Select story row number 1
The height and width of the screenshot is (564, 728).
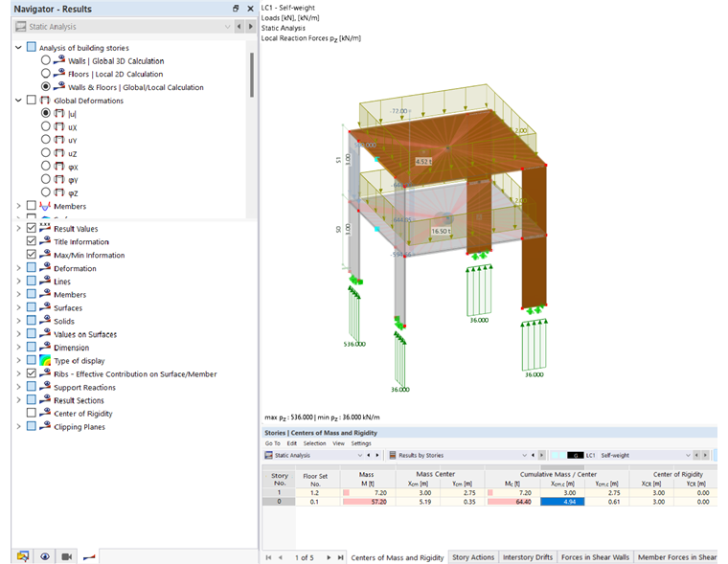click(279, 492)
